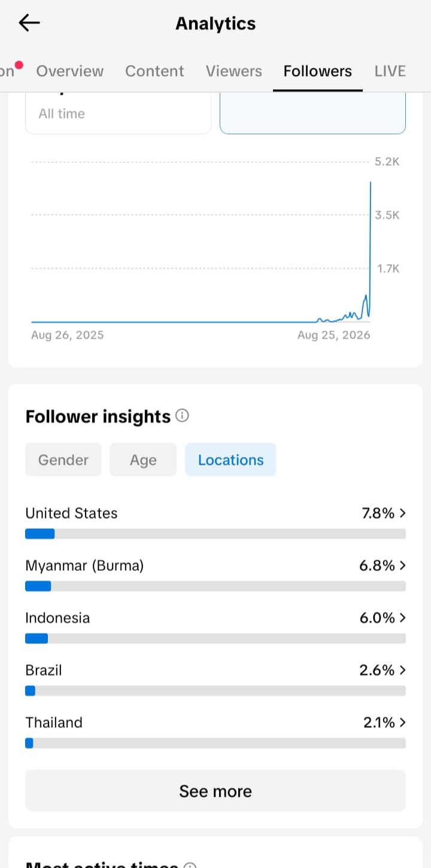
Task: Tap the back arrow icon
Action: click(x=29, y=23)
